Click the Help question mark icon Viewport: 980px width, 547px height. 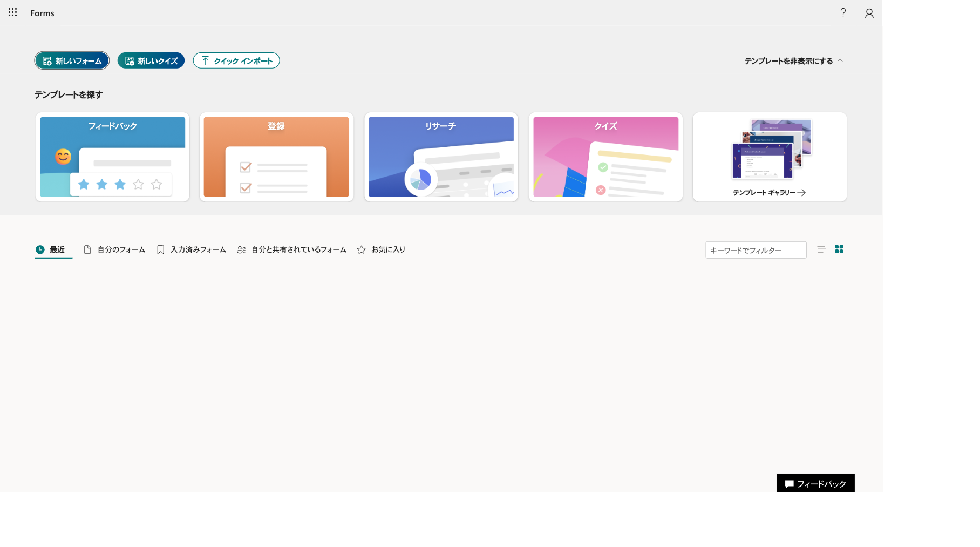843,12
